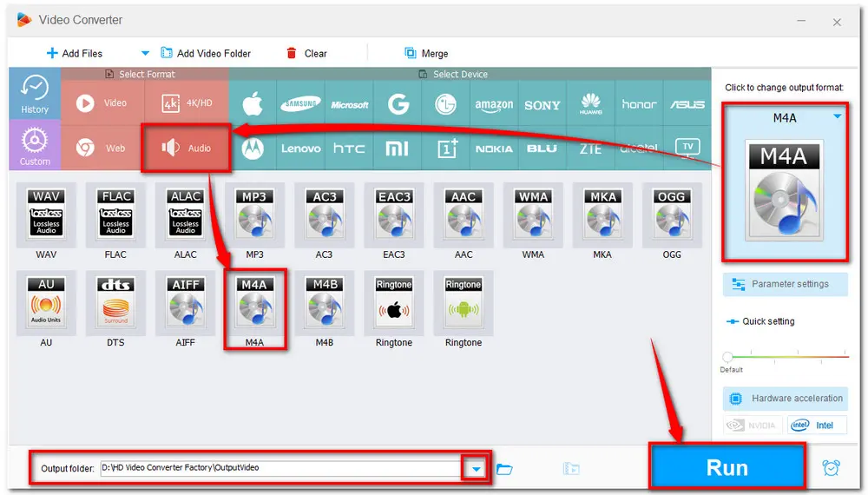Viewport: 868px width, 495px height.
Task: Choose the ALAC lossless audio format
Action: (x=186, y=214)
